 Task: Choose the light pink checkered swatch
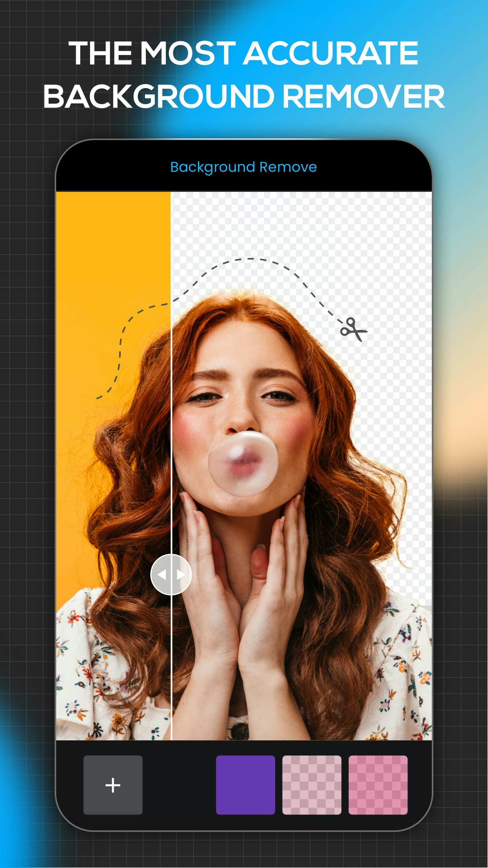(x=312, y=785)
